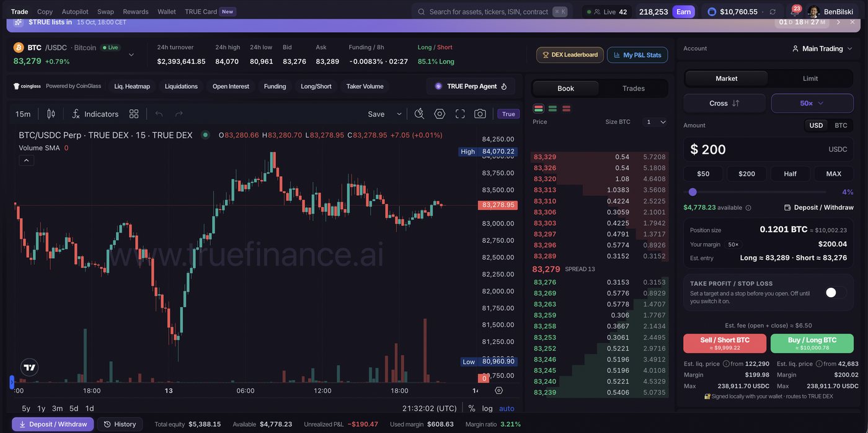Dismiss the $TRUE listing banner
868x433 pixels.
tap(852, 22)
